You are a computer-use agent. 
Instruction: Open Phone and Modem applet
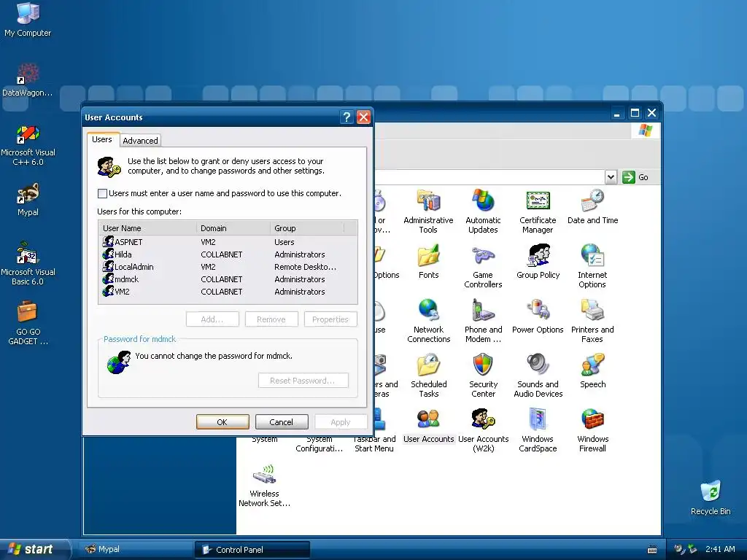point(483,321)
